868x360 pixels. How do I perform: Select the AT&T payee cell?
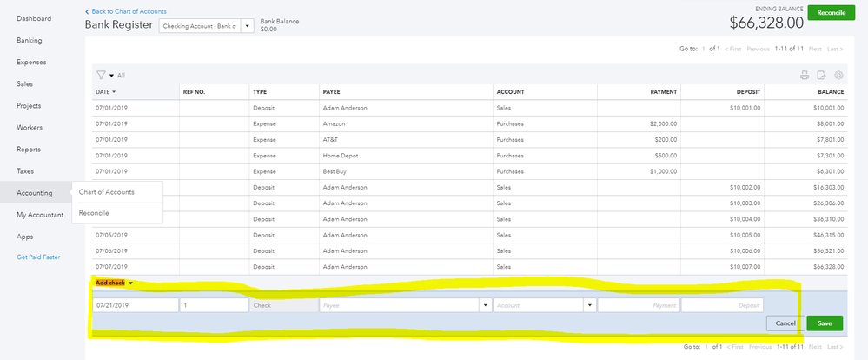(407, 140)
